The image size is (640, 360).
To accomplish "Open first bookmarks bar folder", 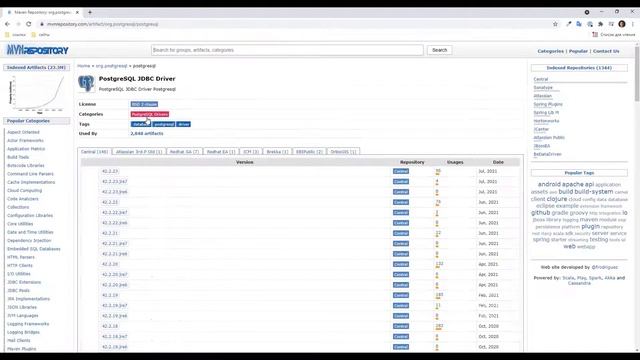I will point(16,35).
